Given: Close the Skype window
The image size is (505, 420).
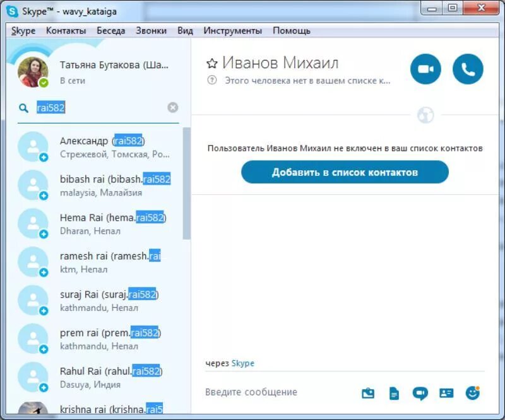Looking at the screenshot, I should click(481, 8).
